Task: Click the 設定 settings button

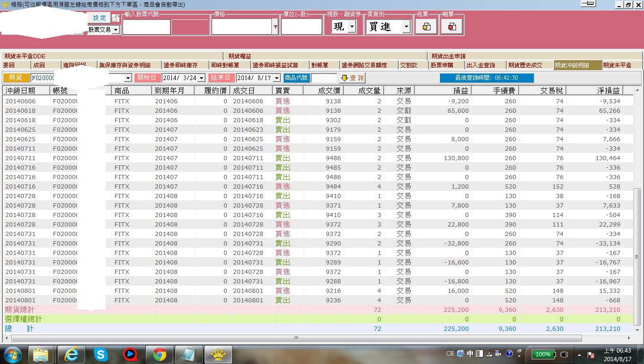Action: (99, 18)
